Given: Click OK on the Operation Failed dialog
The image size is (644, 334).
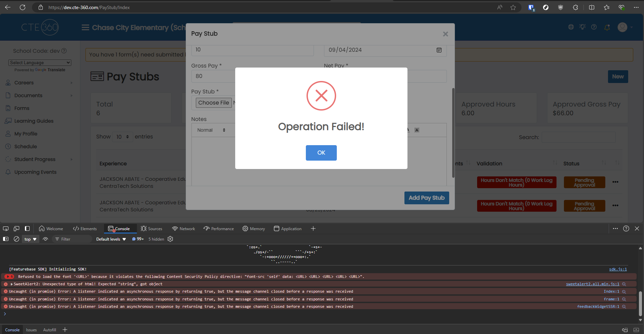Looking at the screenshot, I should (321, 153).
